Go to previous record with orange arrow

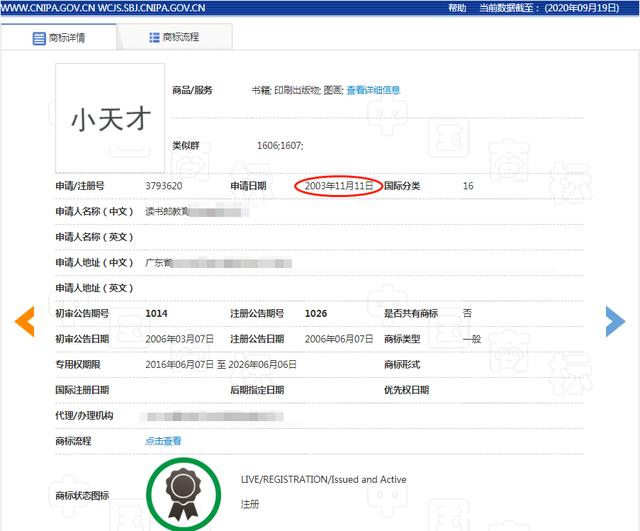(24, 320)
